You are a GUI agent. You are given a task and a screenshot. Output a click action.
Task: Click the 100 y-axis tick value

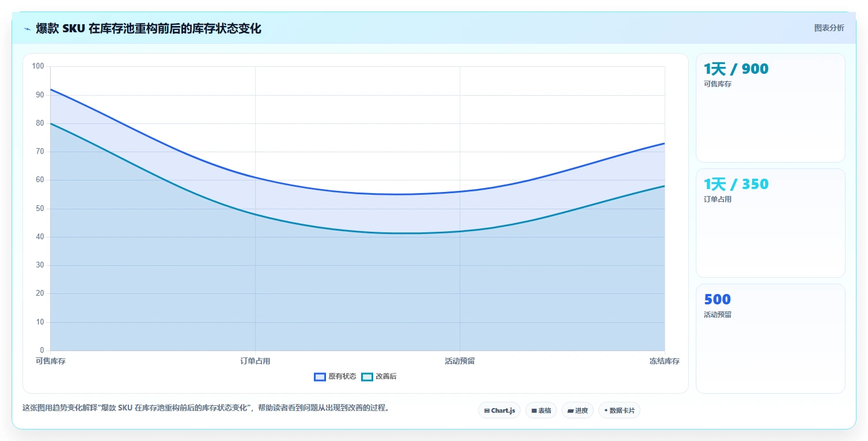tap(38, 66)
